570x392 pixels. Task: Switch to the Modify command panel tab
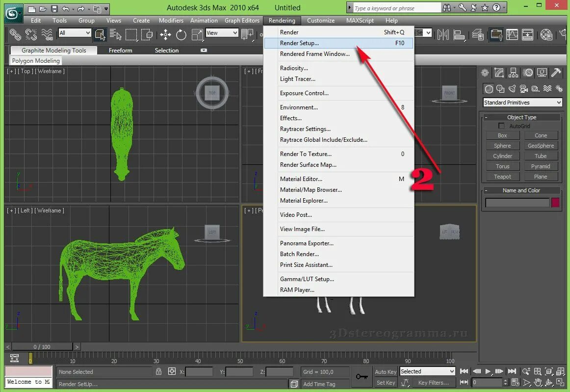click(x=499, y=73)
